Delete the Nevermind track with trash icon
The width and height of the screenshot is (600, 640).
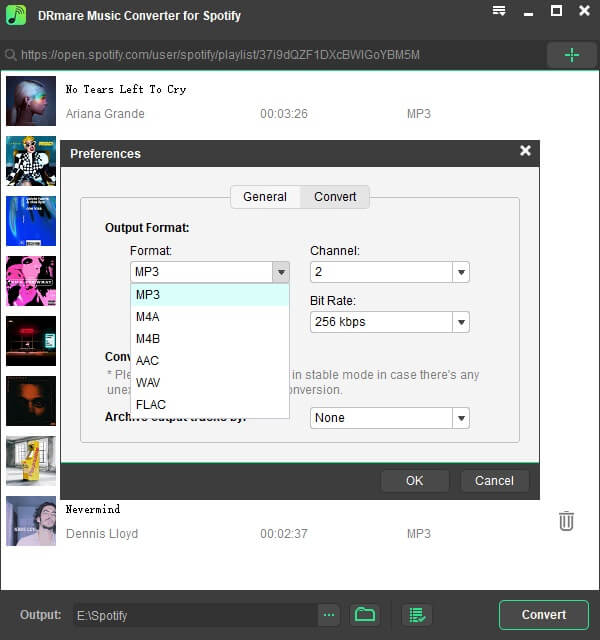coord(566,521)
